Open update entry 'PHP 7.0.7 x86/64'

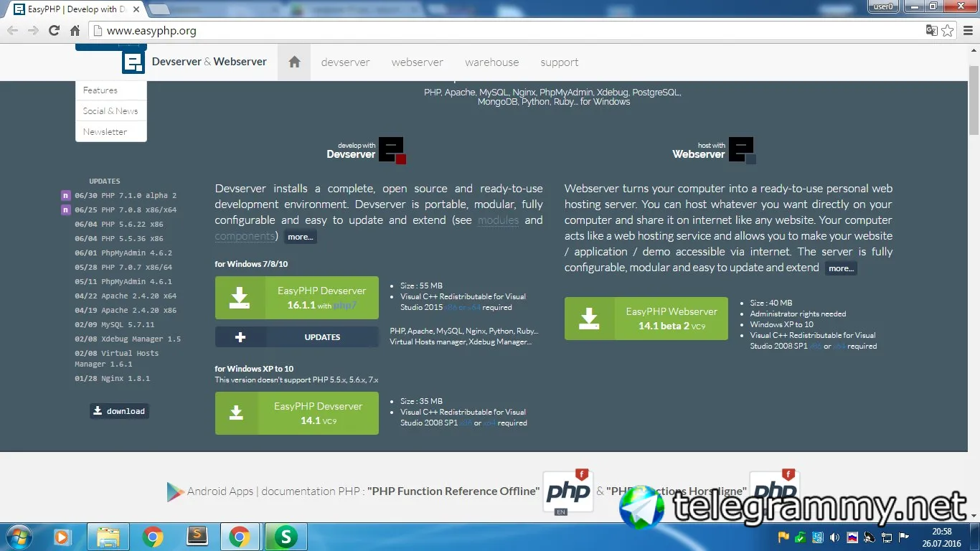[123, 267]
